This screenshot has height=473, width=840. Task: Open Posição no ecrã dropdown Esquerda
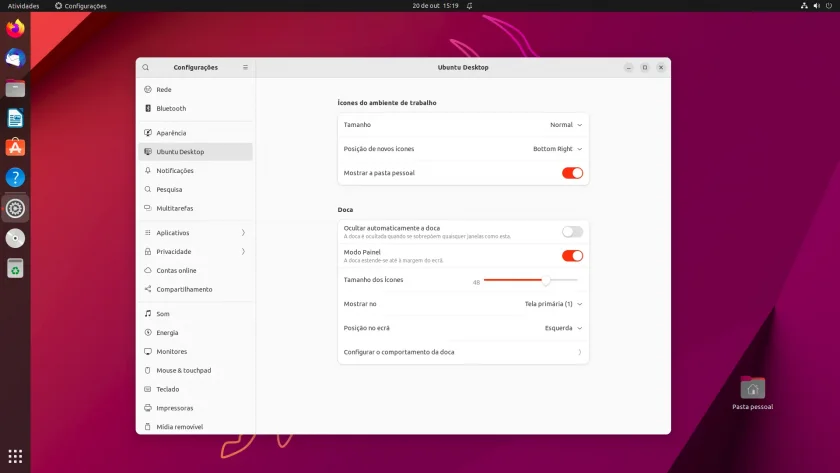pyautogui.click(x=563, y=328)
